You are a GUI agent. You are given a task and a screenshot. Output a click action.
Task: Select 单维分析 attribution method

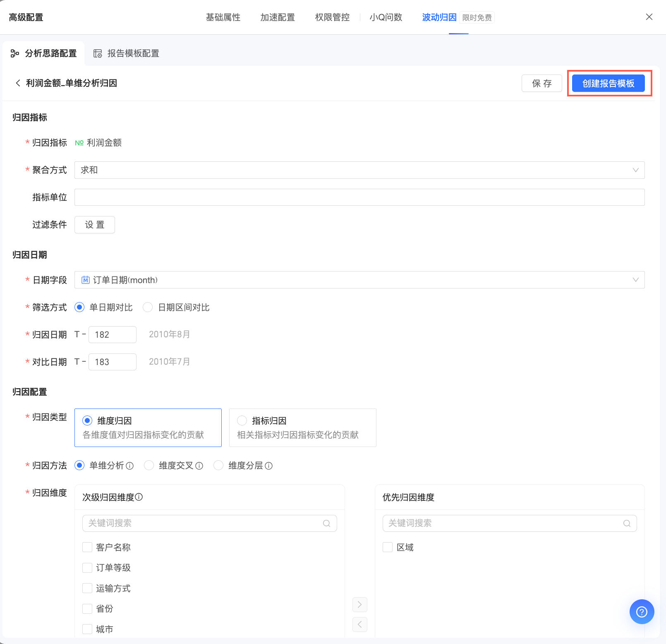(x=79, y=466)
